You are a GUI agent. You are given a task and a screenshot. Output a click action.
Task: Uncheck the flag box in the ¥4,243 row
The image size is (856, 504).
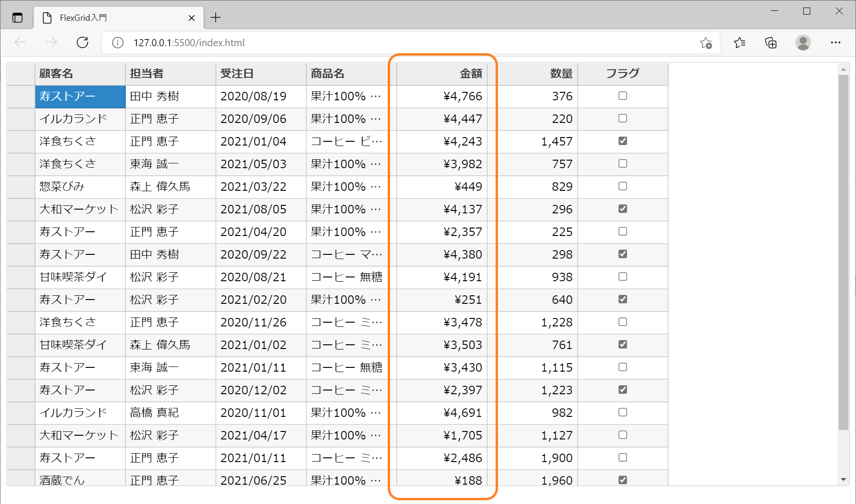click(623, 141)
